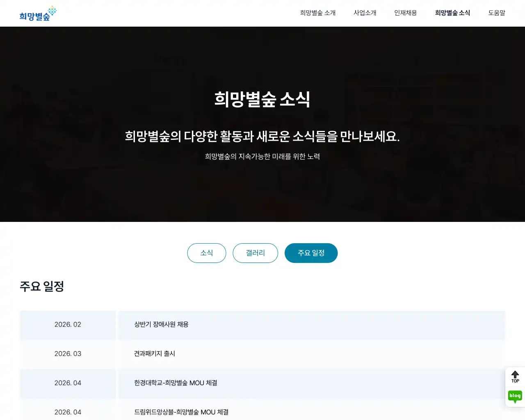525x420 pixels.
Task: Open the 희망별숲 소개 menu
Action: coord(318,13)
